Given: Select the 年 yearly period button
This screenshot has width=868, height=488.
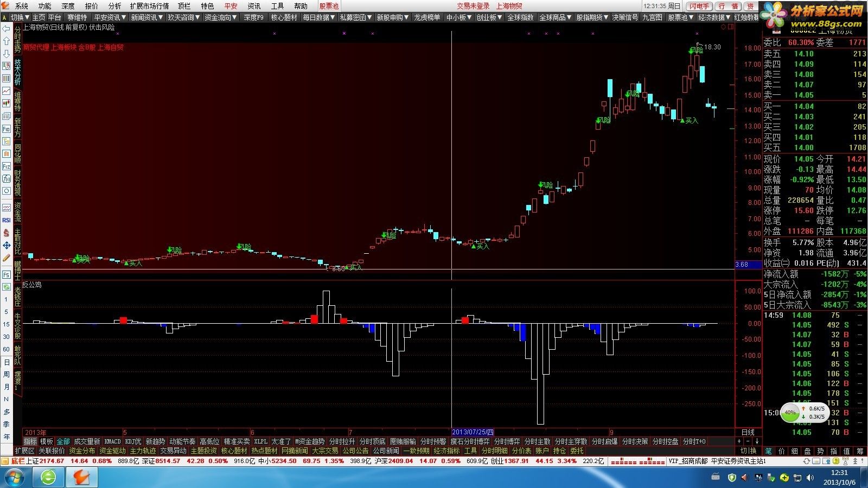Looking at the screenshot, I should click(x=7, y=436).
